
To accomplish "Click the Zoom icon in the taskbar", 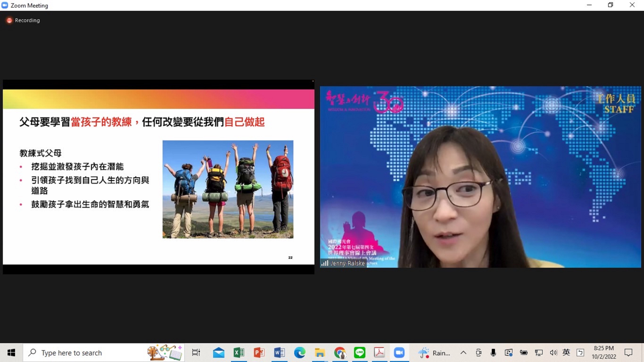I will 399,353.
